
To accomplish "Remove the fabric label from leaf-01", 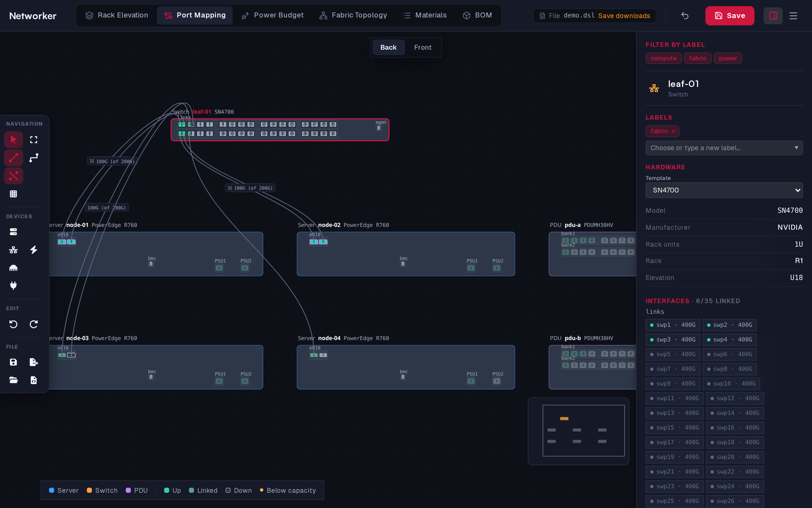I will click(673, 131).
